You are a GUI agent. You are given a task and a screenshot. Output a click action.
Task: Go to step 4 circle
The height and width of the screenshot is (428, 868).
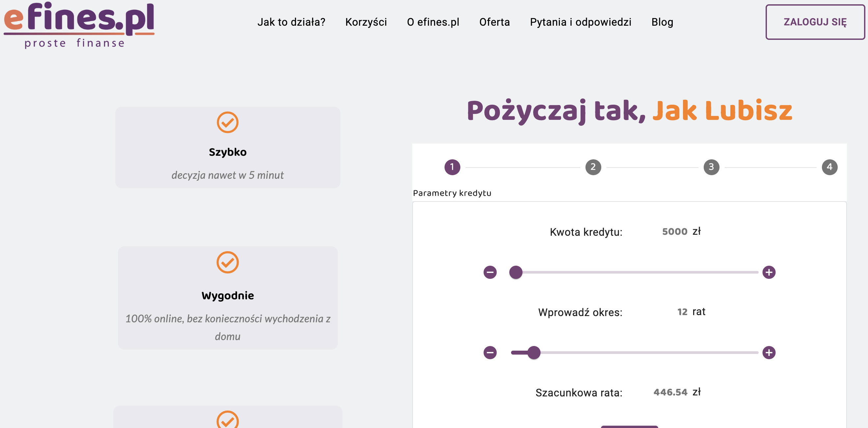coord(829,167)
